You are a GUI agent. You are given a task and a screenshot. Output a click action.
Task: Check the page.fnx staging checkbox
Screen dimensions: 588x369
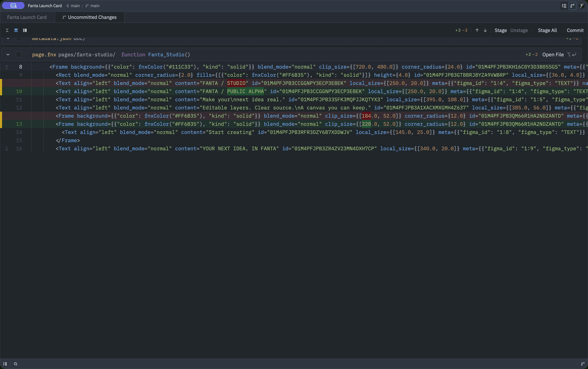coord(19,55)
